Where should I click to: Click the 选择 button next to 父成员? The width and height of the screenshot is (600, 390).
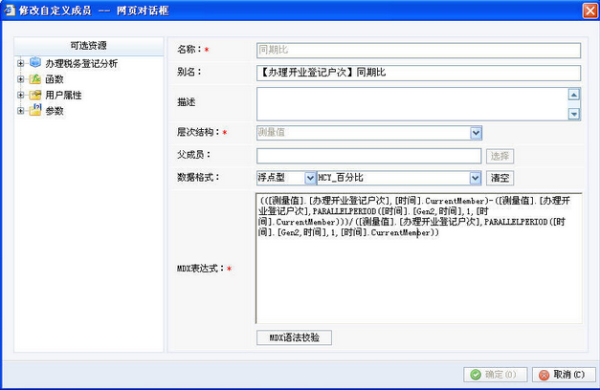[500, 156]
